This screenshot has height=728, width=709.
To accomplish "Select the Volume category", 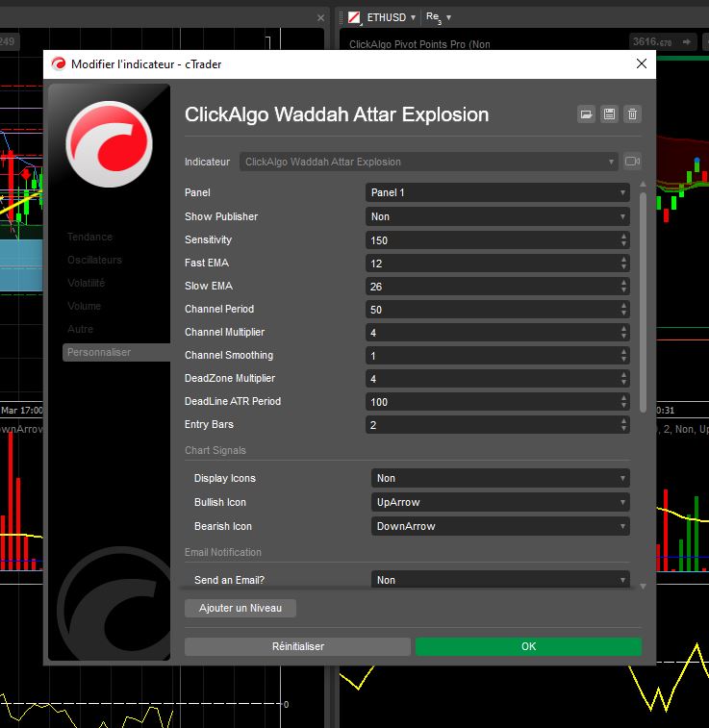I will click(x=84, y=306).
